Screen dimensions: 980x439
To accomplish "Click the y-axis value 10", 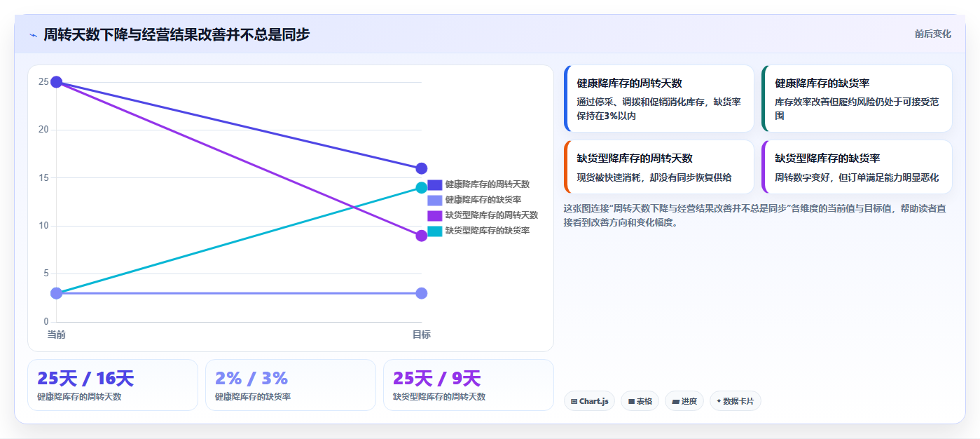I will tap(43, 226).
